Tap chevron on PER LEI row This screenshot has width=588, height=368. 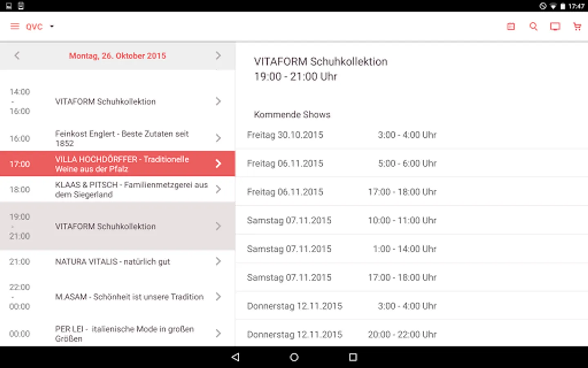(218, 334)
